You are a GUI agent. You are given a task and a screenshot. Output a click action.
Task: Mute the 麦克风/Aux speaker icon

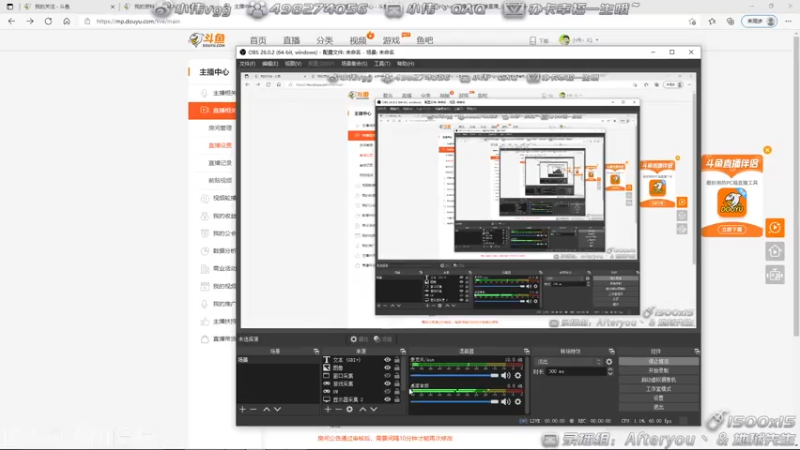click(506, 376)
